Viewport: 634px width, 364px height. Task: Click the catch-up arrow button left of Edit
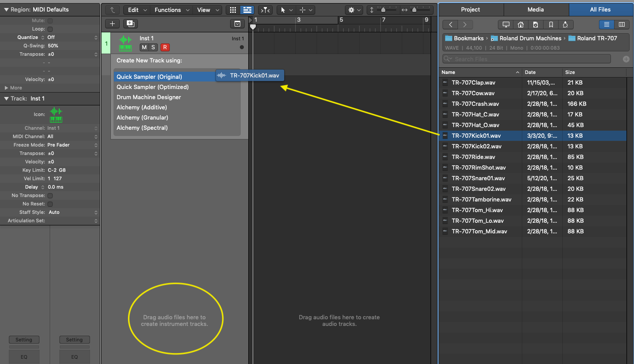[113, 10]
